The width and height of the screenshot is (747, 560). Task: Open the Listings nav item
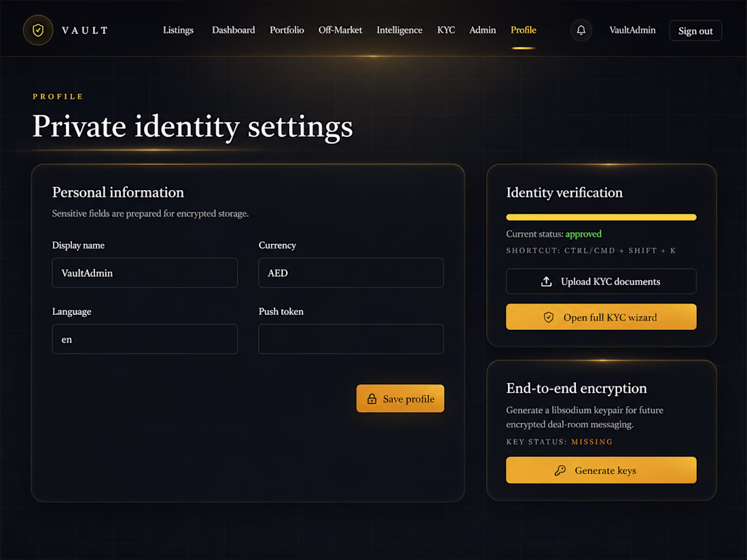178,30
